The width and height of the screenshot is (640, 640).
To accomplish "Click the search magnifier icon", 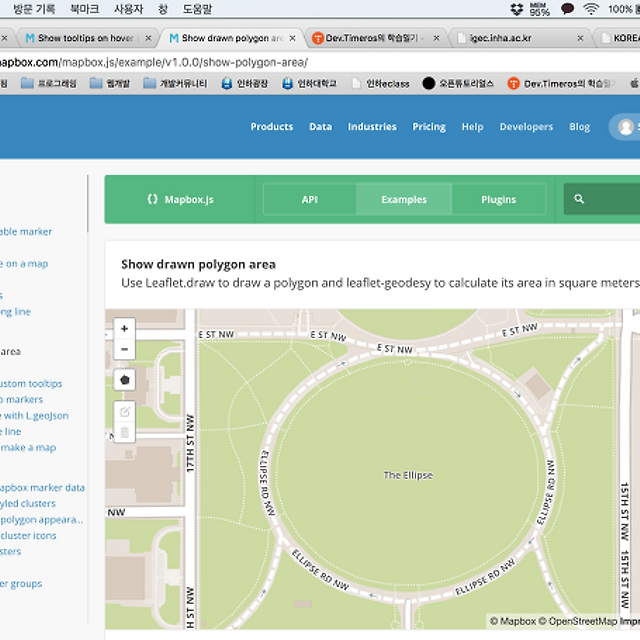I will pos(579,199).
